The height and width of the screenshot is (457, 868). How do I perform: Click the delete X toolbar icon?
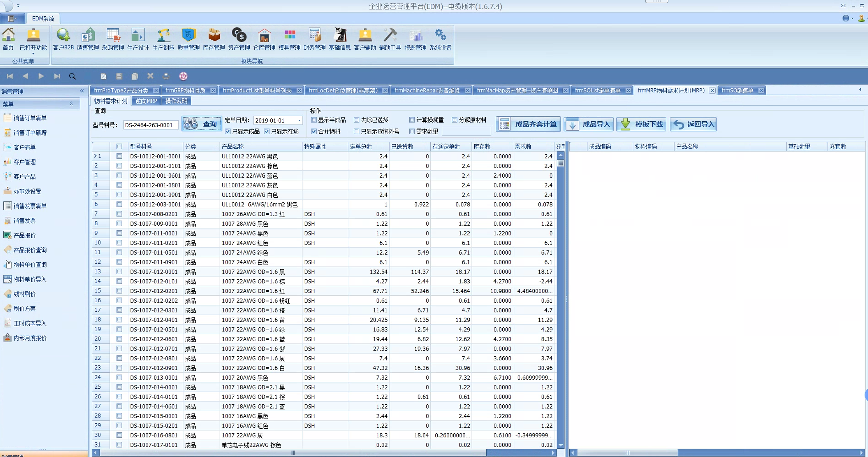150,76
